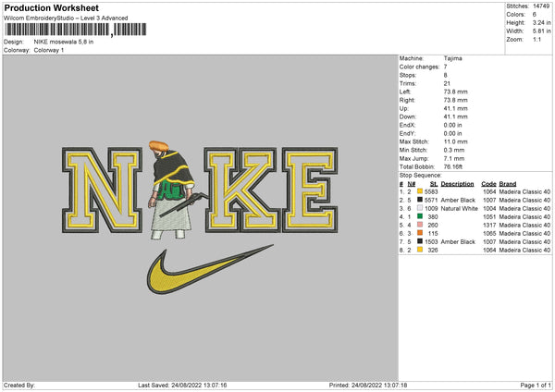Select design name NIKE mosewala 5,8 in
This screenshot has width=555, height=392.
(x=64, y=42)
